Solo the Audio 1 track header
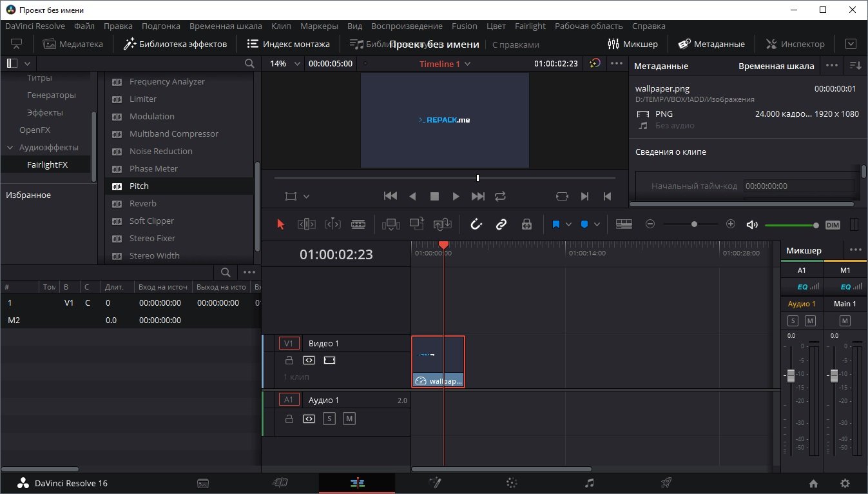The image size is (868, 494). point(329,419)
